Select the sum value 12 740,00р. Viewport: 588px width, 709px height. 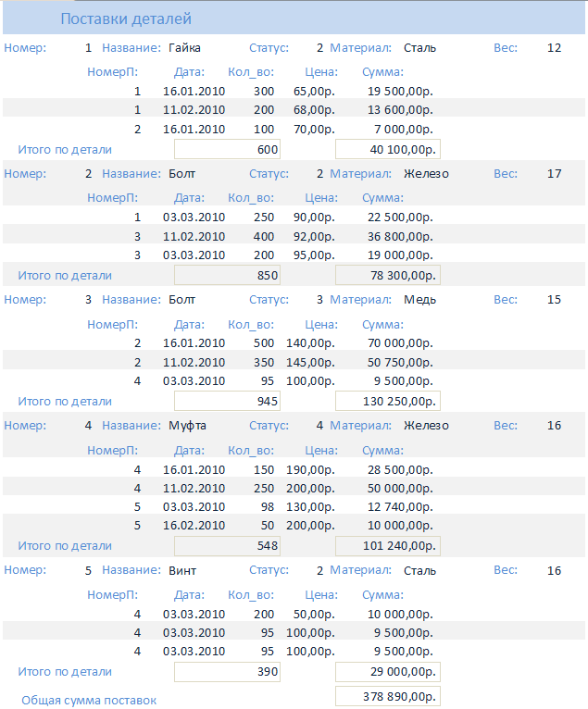tap(400, 506)
